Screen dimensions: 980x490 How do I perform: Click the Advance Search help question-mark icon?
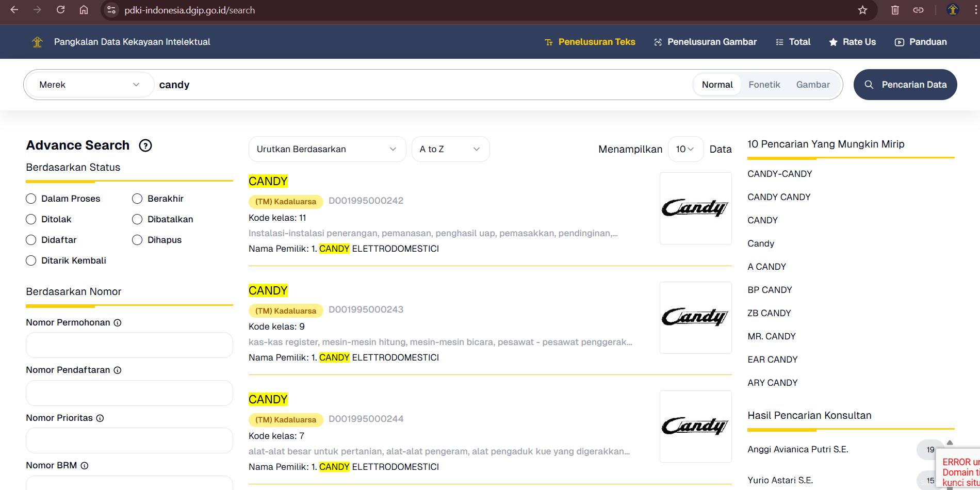coord(145,145)
